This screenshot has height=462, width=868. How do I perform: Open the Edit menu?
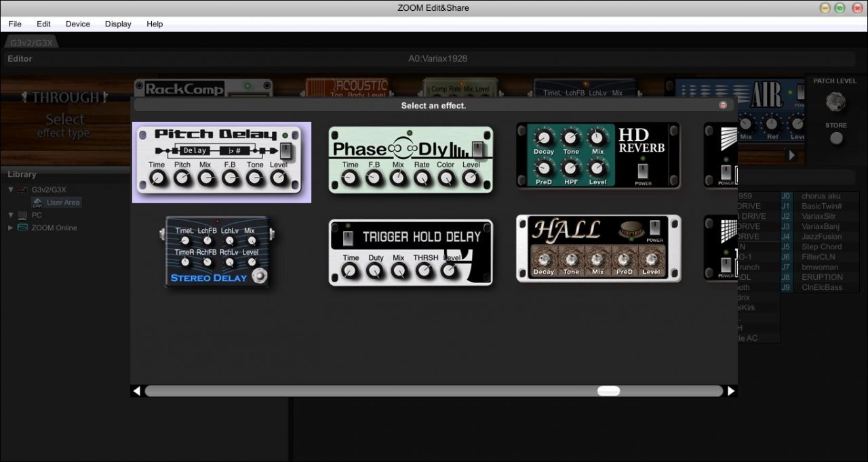pyautogui.click(x=43, y=24)
